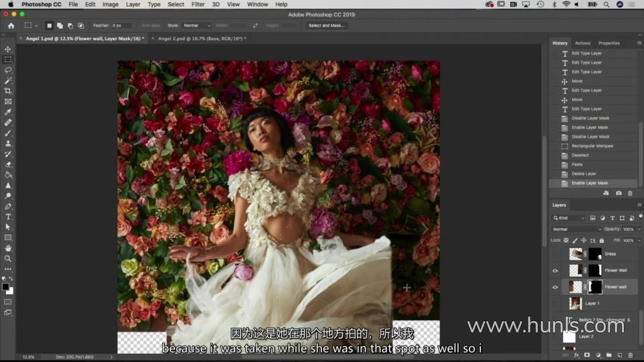Switch to the Angel 2.psd document tab
The image size is (644, 362).
pyautogui.click(x=201, y=38)
